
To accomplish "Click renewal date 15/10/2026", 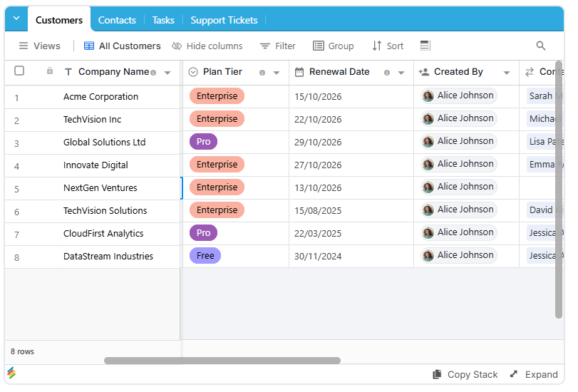I will click(x=318, y=97).
